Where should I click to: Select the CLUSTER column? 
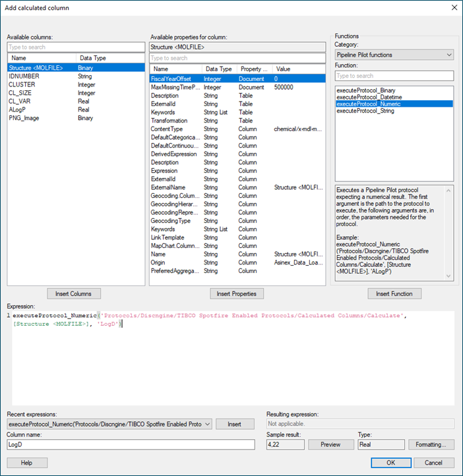[x=76, y=84]
